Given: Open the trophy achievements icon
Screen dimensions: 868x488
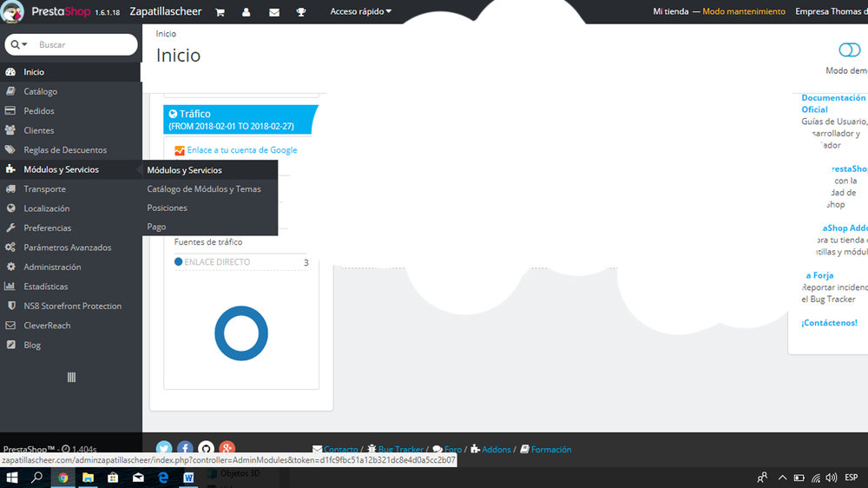Looking at the screenshot, I should click(301, 12).
